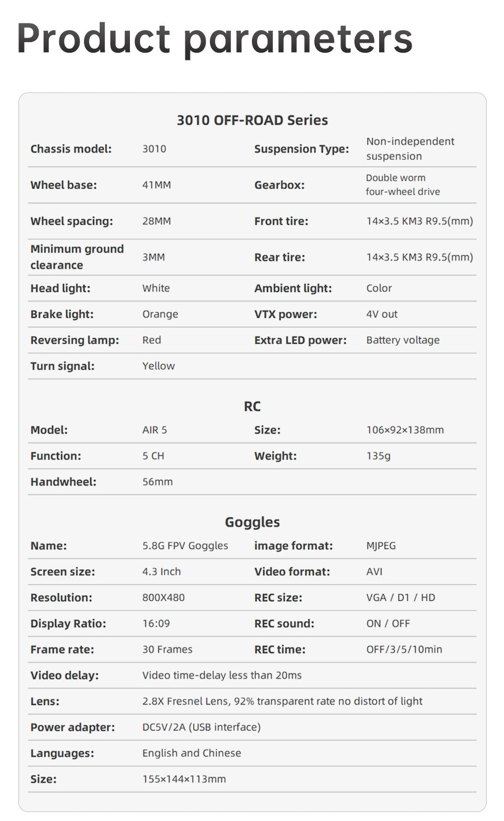This screenshot has width=504, height=821.
Task: Click the "Handwheel:" label
Action: click(x=63, y=481)
